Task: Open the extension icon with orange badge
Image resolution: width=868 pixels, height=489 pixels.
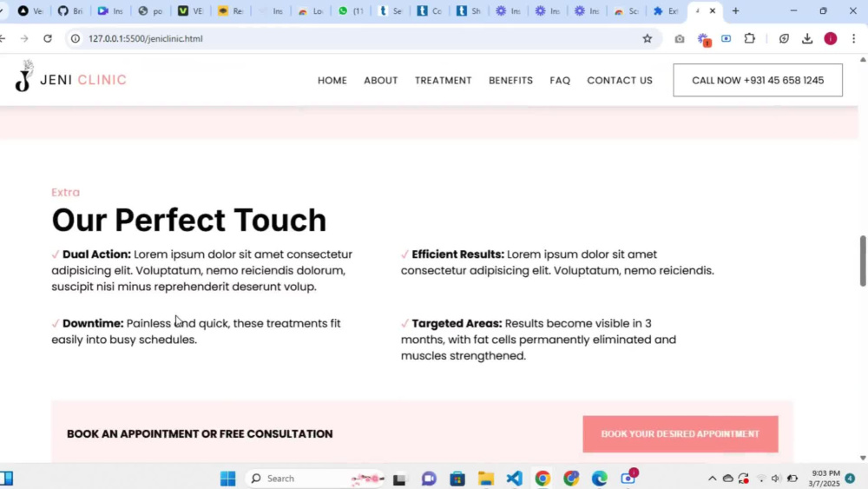Action: pos(703,39)
